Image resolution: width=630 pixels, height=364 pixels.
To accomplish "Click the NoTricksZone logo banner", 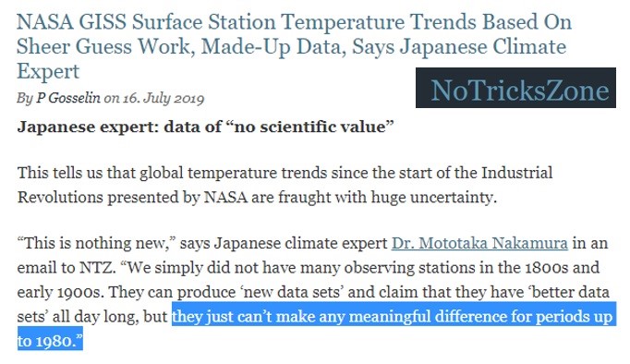I will pyautogui.click(x=515, y=88).
